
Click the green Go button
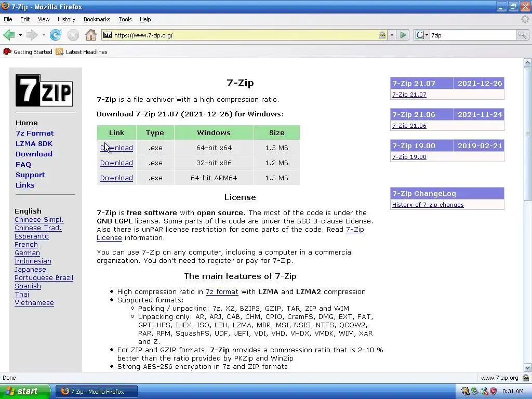(403, 35)
